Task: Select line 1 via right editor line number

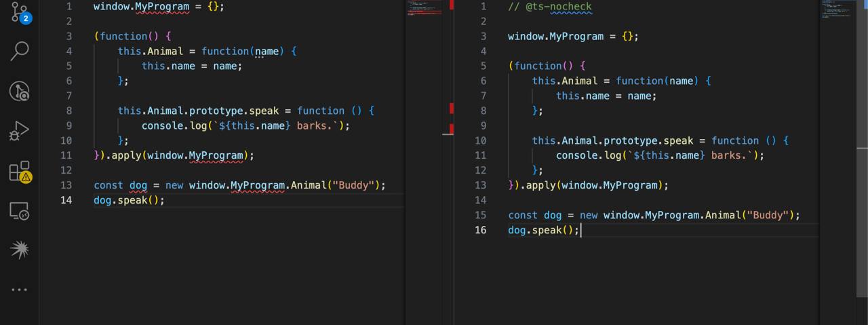Action: click(x=483, y=7)
